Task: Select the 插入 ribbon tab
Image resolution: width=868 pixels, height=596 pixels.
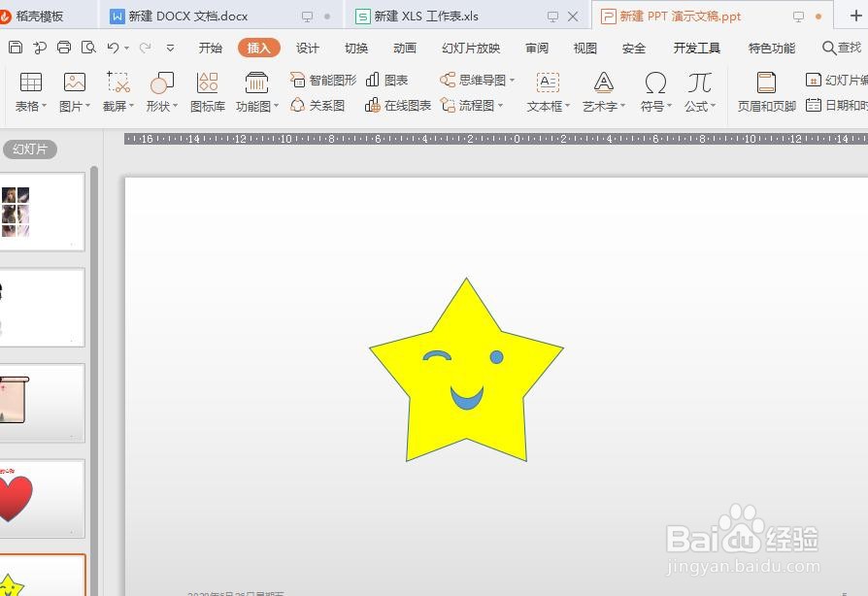Action: pyautogui.click(x=259, y=49)
